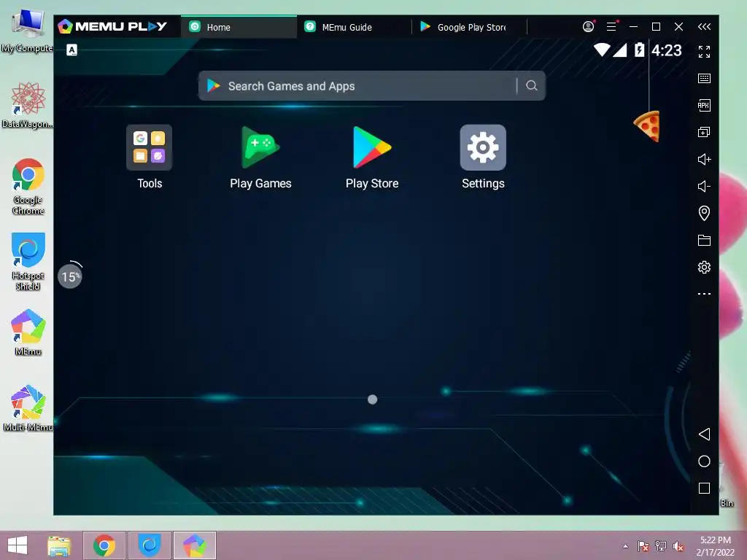
Task: Click the Search Games and Apps field
Action: [x=371, y=86]
